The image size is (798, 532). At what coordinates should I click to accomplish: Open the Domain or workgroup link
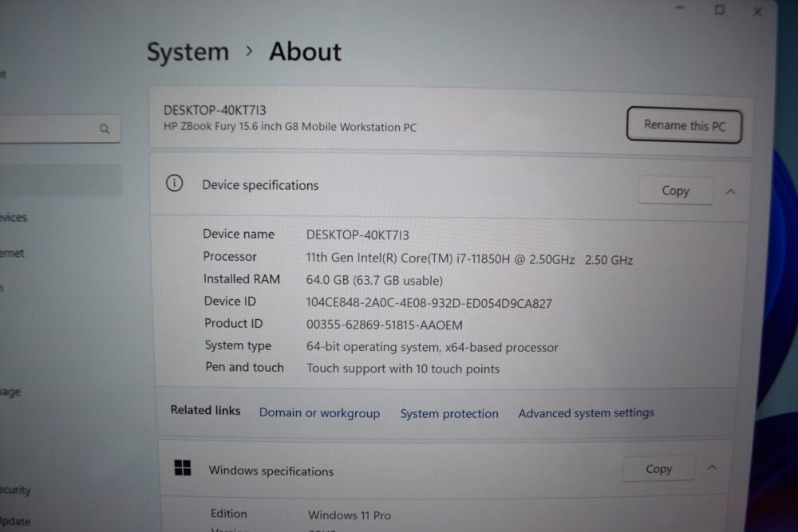coord(320,412)
